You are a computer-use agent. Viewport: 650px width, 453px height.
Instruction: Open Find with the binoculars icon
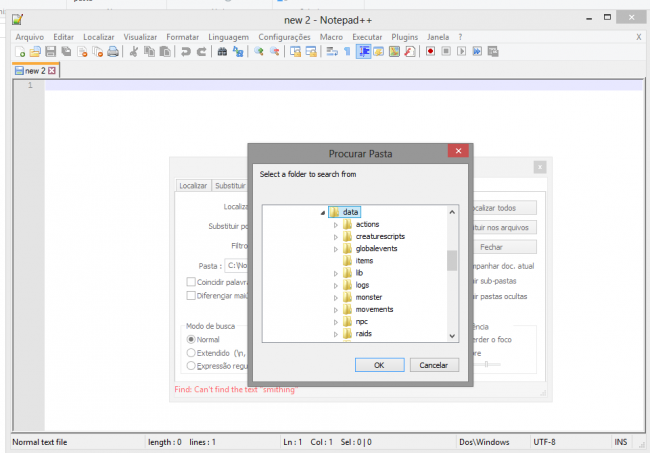tap(222, 51)
